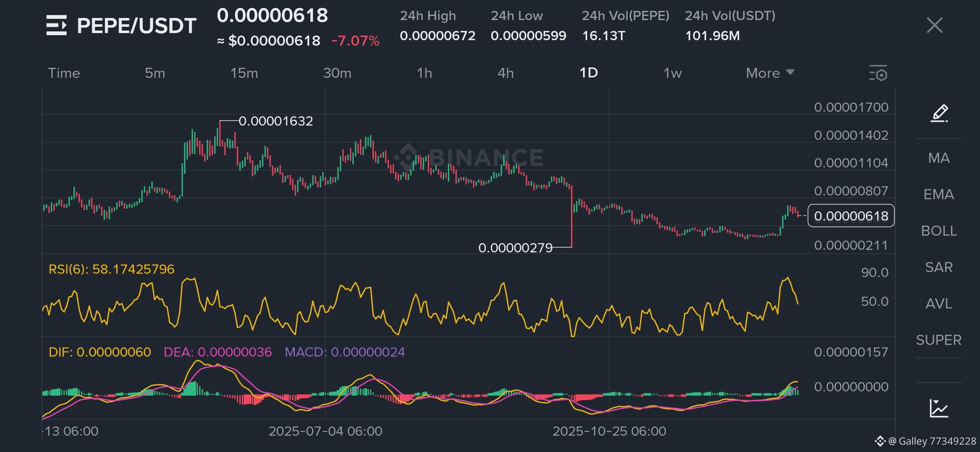Close the chart with the X icon
The height and width of the screenshot is (452, 980).
pyautogui.click(x=934, y=25)
